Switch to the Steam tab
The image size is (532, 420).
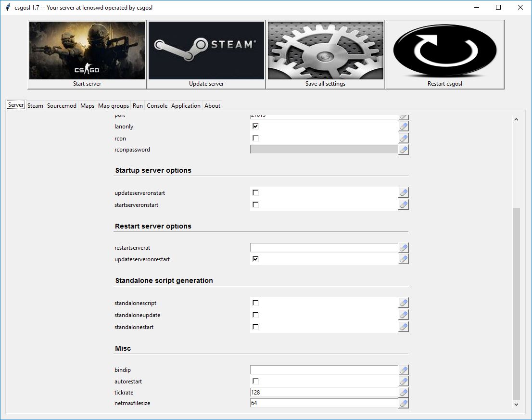pos(35,105)
